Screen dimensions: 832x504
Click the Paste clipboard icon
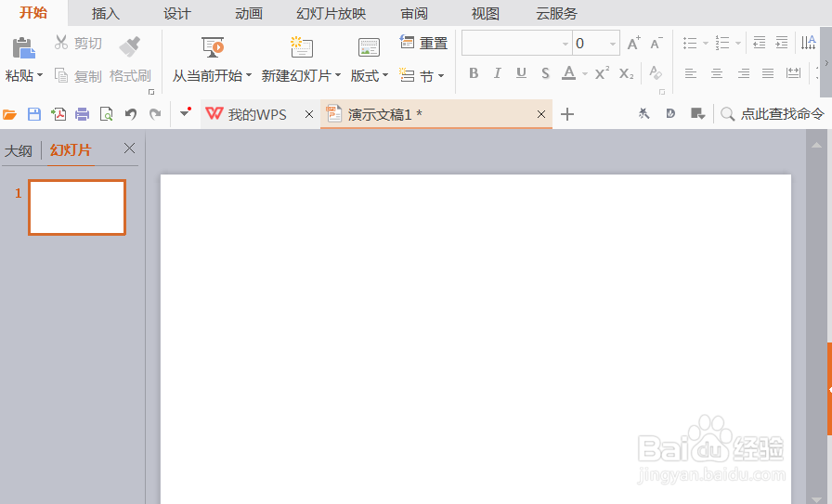[x=24, y=47]
